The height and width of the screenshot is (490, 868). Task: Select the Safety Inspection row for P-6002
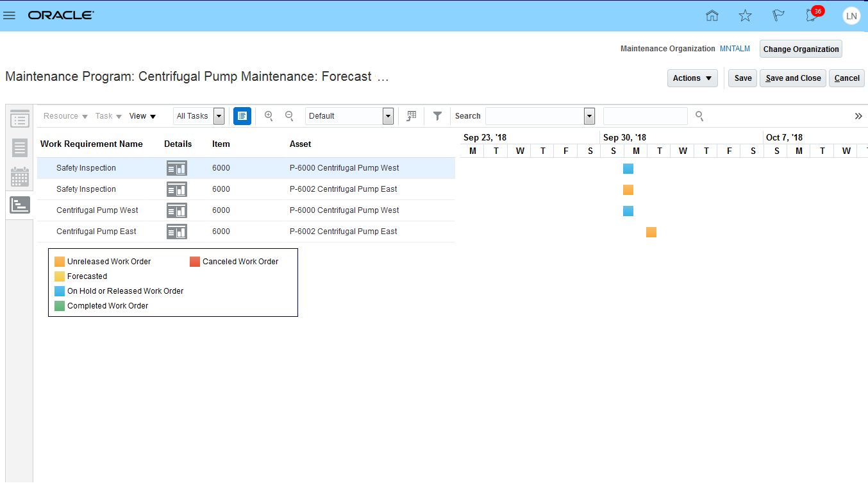tap(246, 189)
